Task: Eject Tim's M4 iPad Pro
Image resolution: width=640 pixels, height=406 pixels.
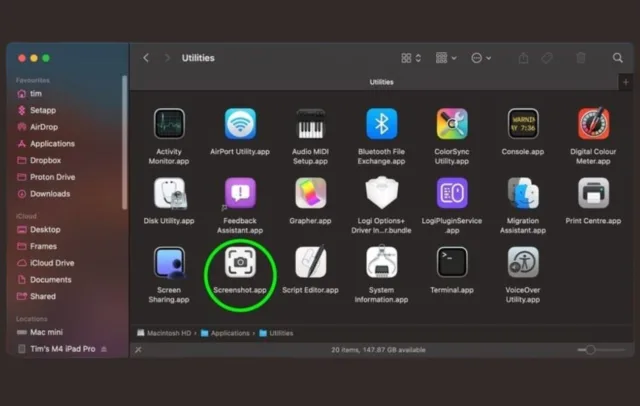Action: (x=104, y=349)
